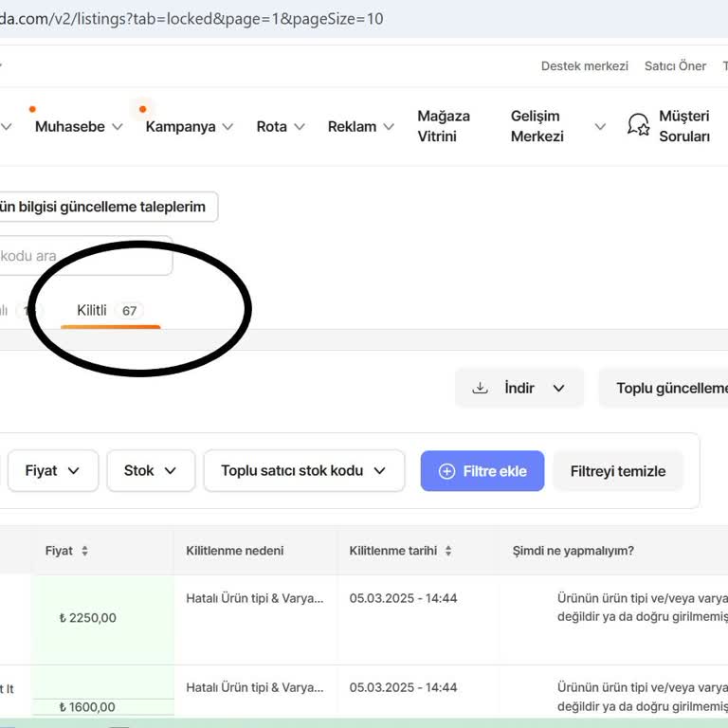This screenshot has height=728, width=728.
Task: Open Mağaza Vitrini menu item
Action: tap(444, 126)
